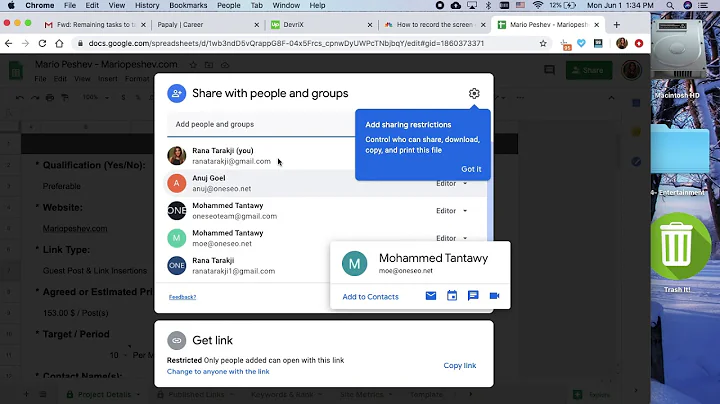Bookmark this page with the star icon
The width and height of the screenshot is (720, 404).
[x=543, y=43]
